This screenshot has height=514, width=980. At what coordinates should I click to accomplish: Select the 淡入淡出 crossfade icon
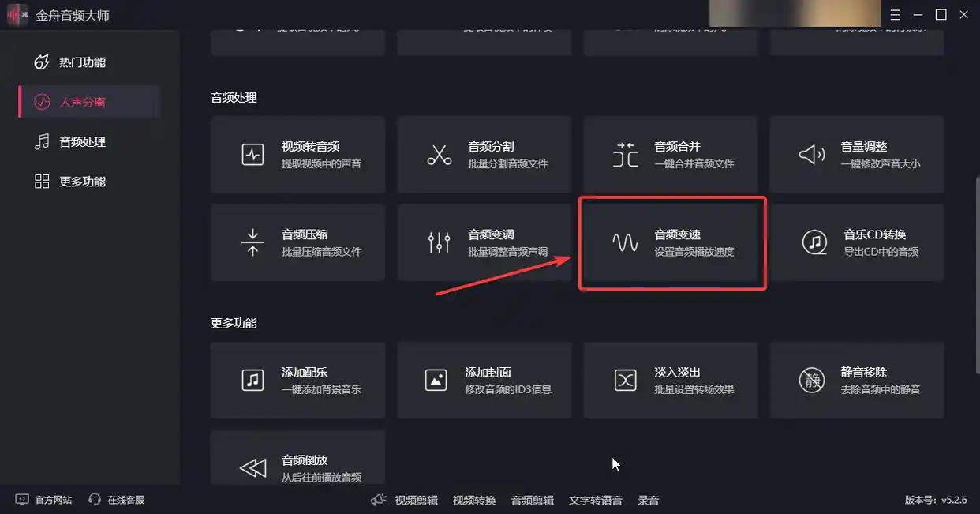click(625, 381)
